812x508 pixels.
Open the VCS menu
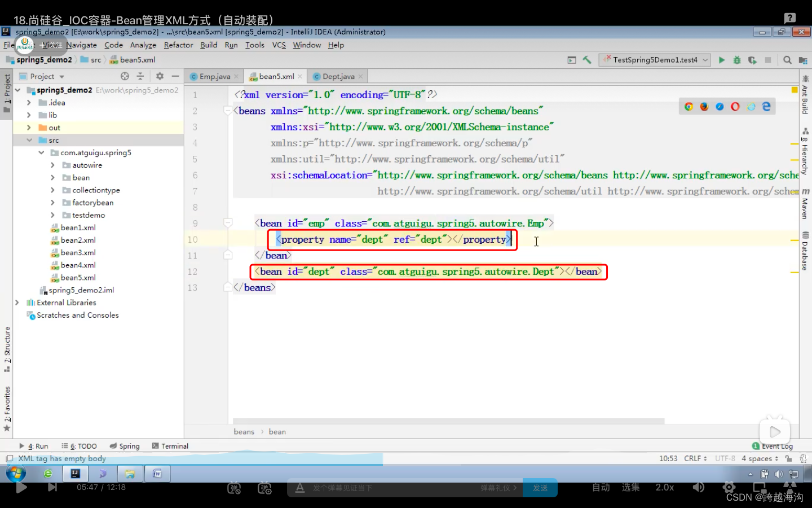[279, 45]
